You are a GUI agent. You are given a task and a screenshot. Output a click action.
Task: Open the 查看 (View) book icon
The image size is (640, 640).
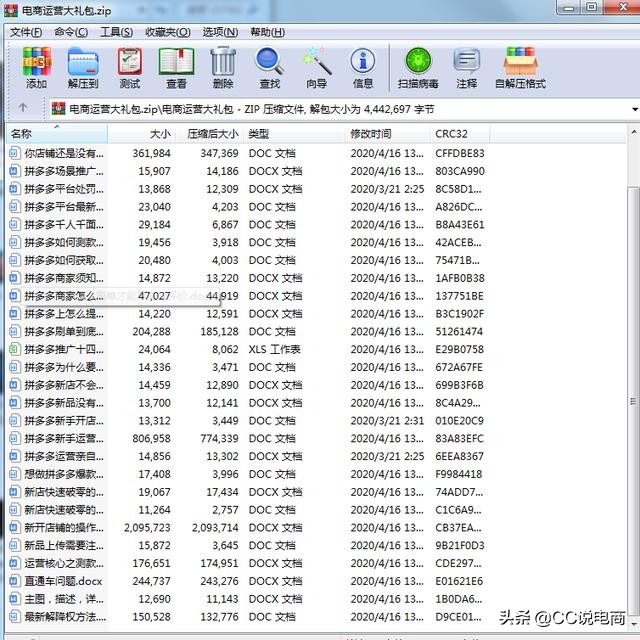click(176, 62)
